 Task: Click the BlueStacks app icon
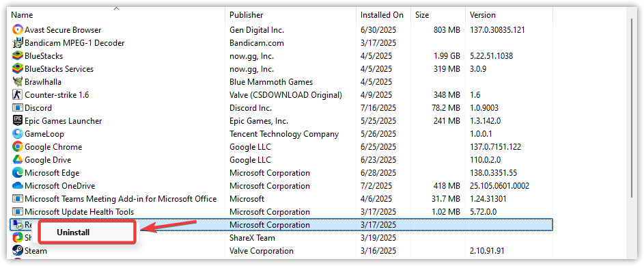click(x=18, y=56)
